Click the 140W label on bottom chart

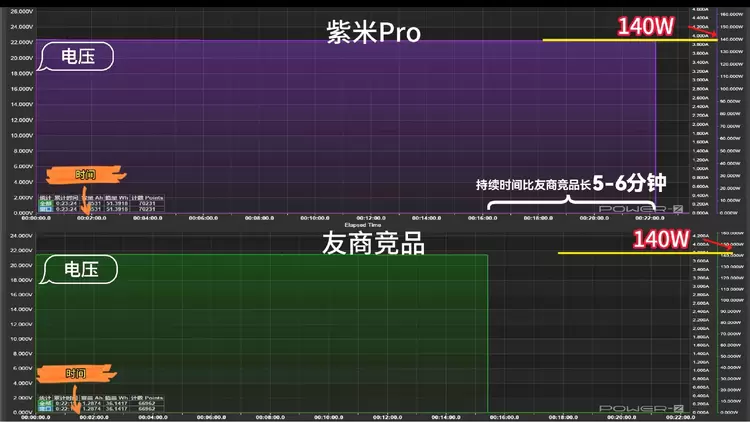tap(660, 240)
